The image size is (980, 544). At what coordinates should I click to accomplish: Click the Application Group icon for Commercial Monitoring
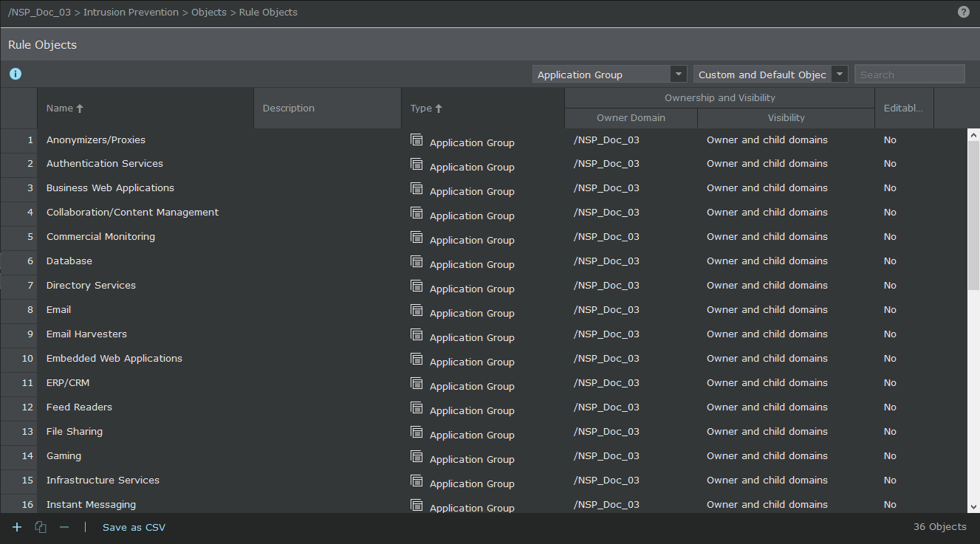coord(417,237)
